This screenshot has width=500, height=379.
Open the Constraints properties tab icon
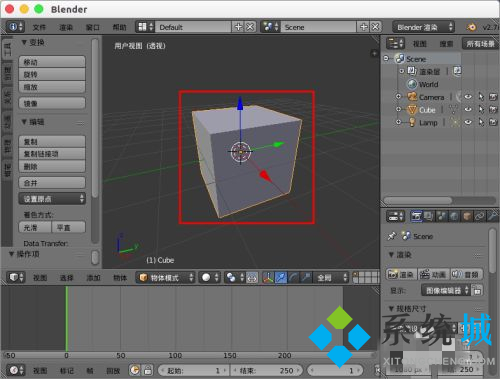479,216
